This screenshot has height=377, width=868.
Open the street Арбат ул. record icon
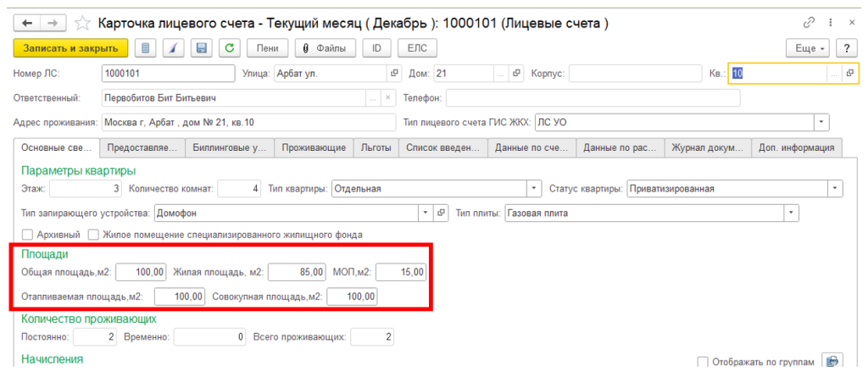pyautogui.click(x=393, y=74)
